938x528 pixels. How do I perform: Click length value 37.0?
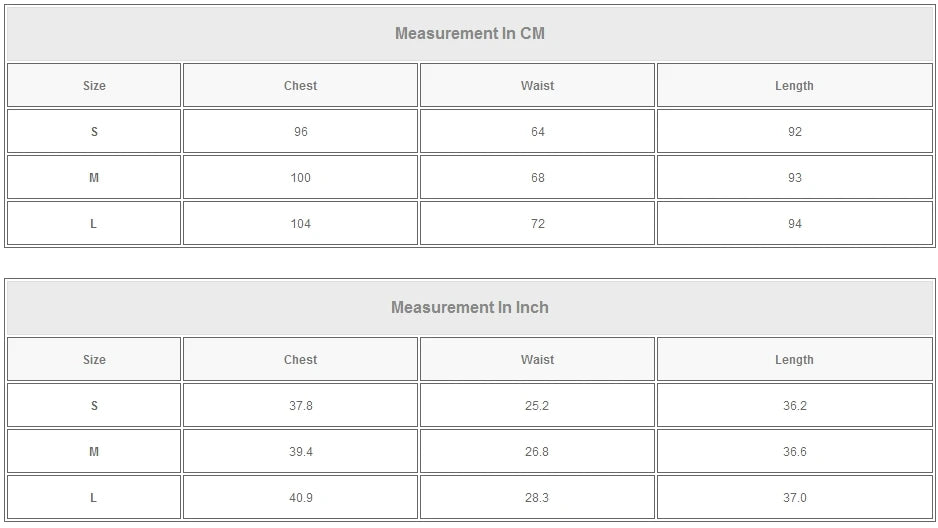[794, 498]
